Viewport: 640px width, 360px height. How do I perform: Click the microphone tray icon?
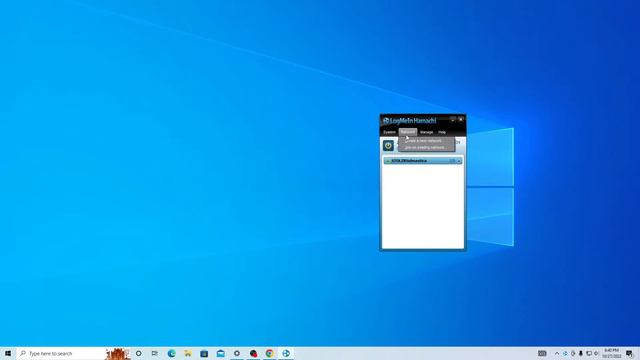click(x=581, y=353)
